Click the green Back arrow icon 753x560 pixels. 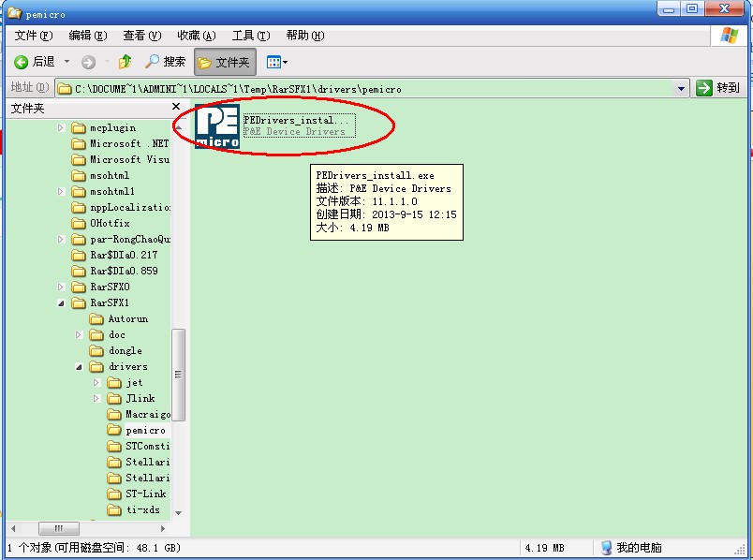point(22,62)
